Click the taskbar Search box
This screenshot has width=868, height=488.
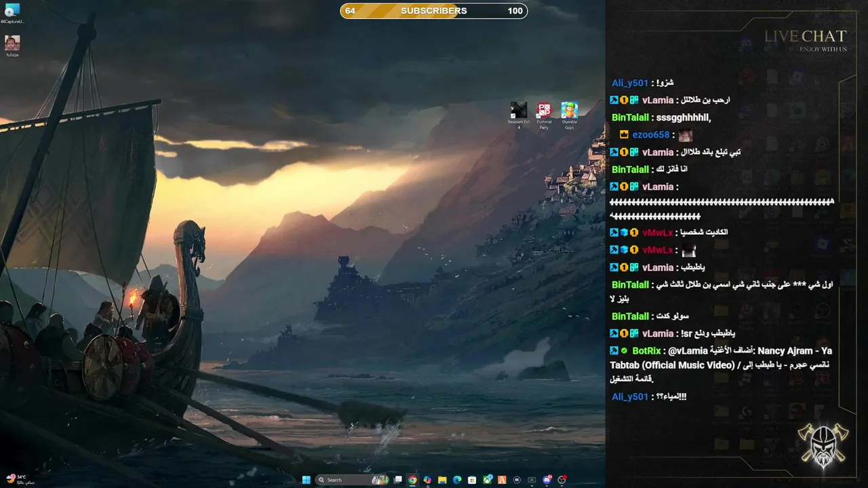click(352, 480)
